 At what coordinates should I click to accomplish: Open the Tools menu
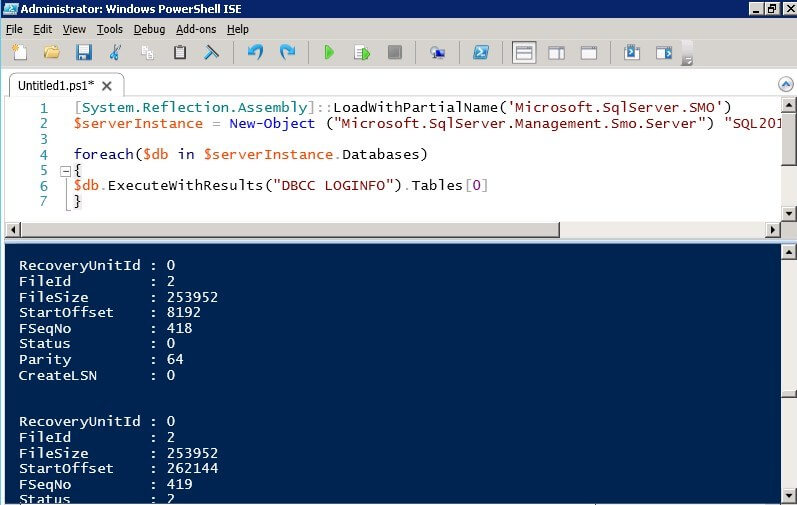click(110, 29)
